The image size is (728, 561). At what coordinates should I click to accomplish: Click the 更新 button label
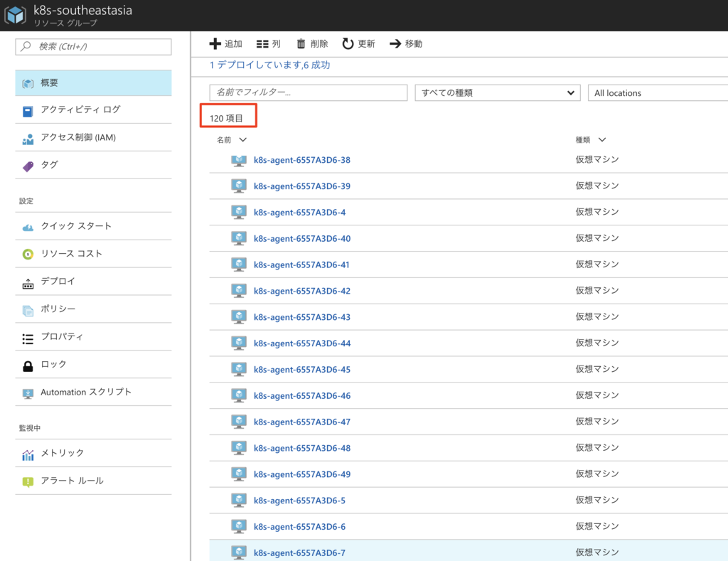366,43
